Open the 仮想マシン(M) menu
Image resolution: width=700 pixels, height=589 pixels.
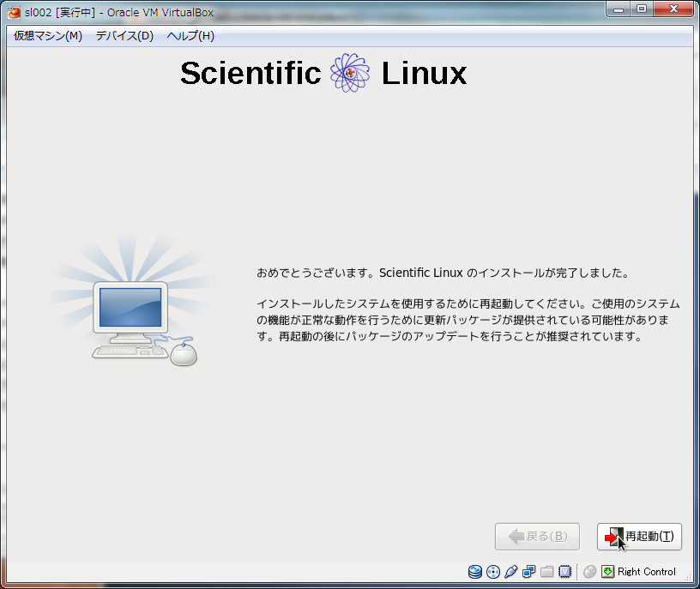point(48,36)
